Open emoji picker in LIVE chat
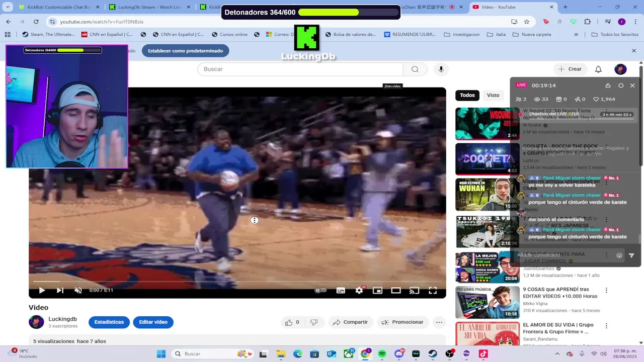This screenshot has height=362, width=644. tap(619, 255)
